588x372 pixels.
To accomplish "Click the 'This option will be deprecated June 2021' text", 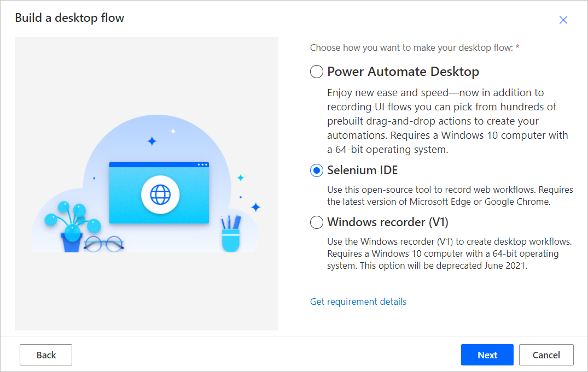I will (x=444, y=265).
